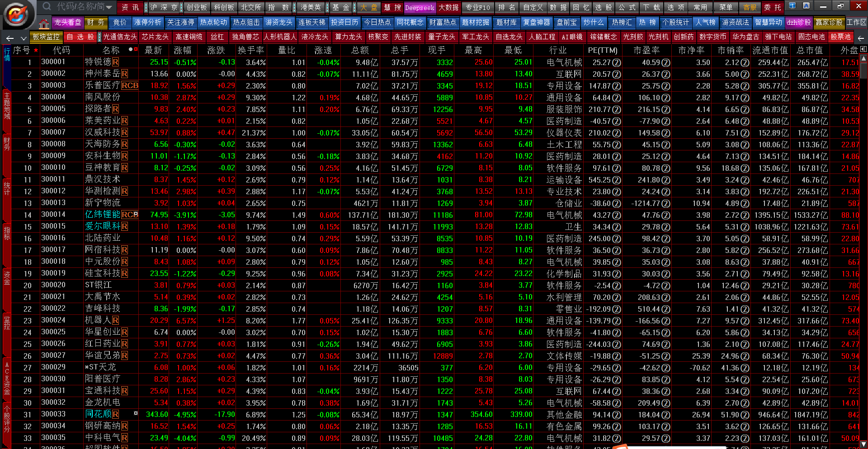Open the 主题地域 side tab
Image resolution: width=868 pixels, height=449 pixels.
7,106
